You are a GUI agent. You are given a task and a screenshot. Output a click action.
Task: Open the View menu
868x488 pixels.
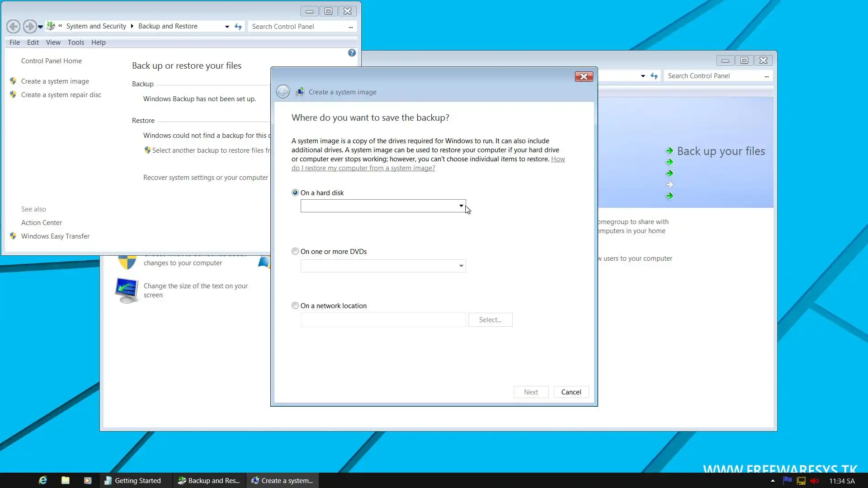53,42
